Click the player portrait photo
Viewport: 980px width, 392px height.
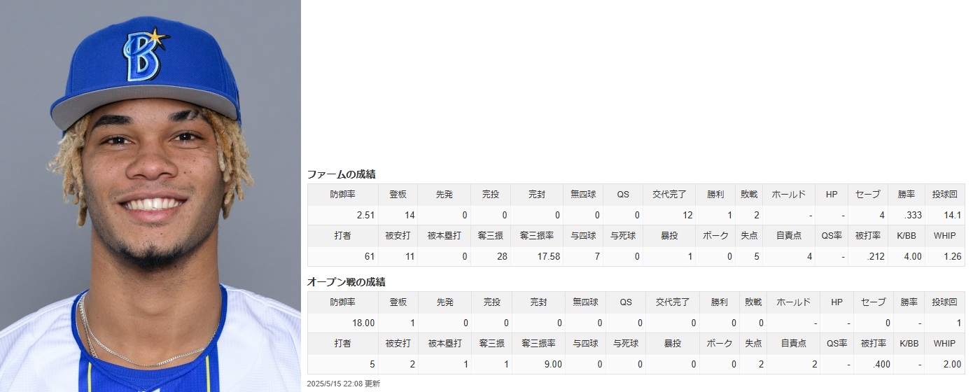150,196
